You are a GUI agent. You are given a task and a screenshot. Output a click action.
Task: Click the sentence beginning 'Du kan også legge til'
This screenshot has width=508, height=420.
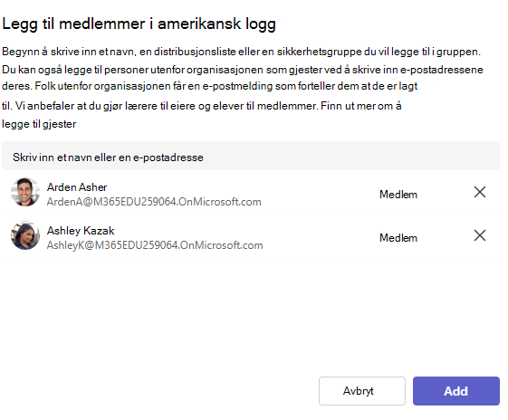[243, 70]
